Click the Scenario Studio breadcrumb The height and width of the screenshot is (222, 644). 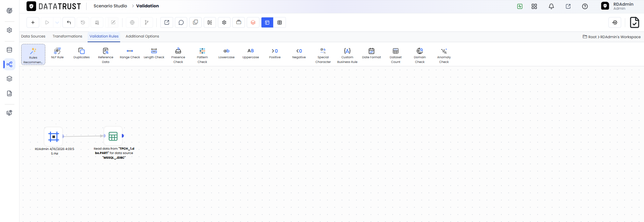pos(110,6)
